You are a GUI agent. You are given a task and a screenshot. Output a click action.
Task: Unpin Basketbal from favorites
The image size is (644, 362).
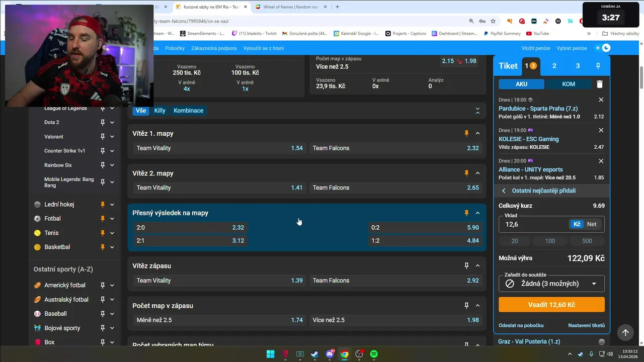coord(103,247)
